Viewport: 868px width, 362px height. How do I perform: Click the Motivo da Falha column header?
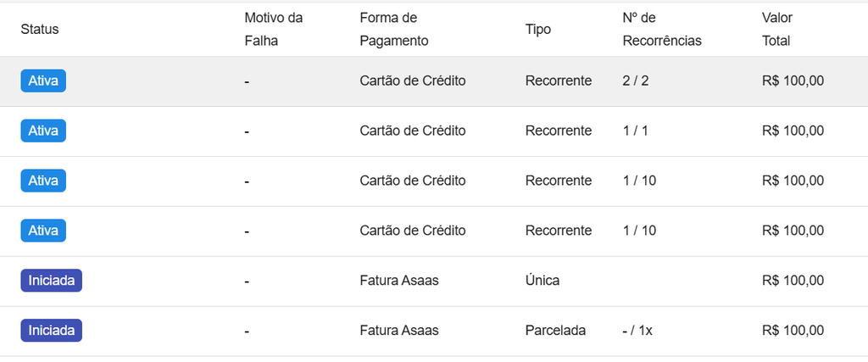point(274,30)
